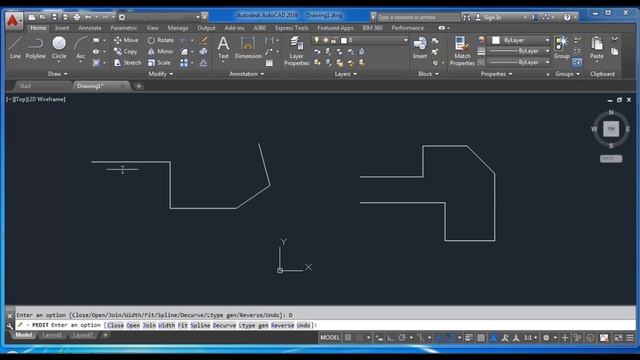The width and height of the screenshot is (640, 360).
Task: Toggle grid display in status bar
Action: 348,338
